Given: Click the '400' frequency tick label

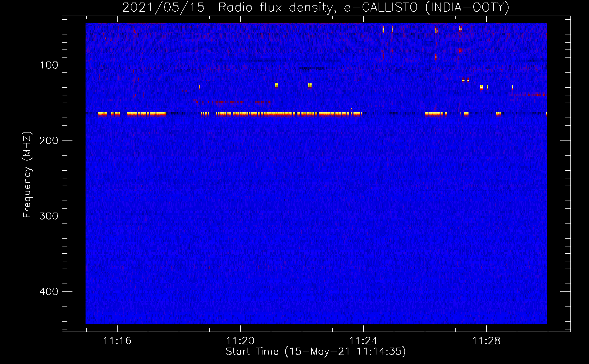Looking at the screenshot, I should coord(49,292).
